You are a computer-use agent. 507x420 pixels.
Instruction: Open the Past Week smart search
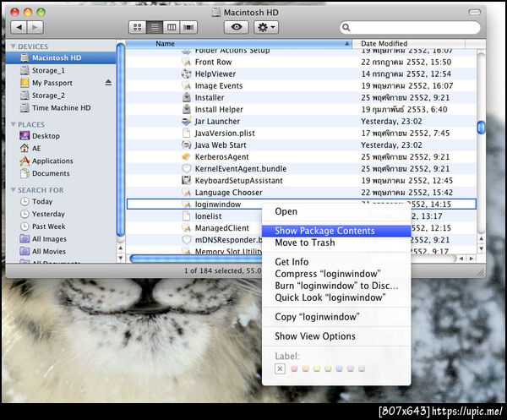pyautogui.click(x=61, y=226)
